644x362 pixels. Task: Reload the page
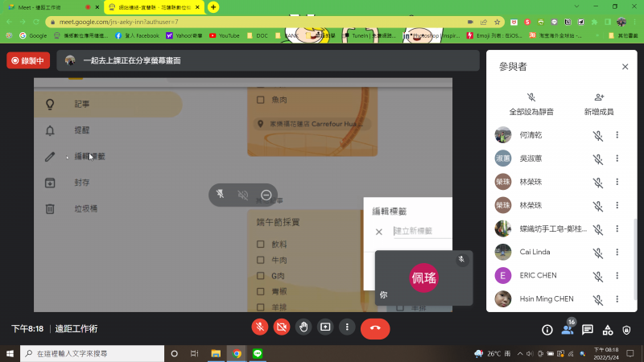pyautogui.click(x=36, y=22)
